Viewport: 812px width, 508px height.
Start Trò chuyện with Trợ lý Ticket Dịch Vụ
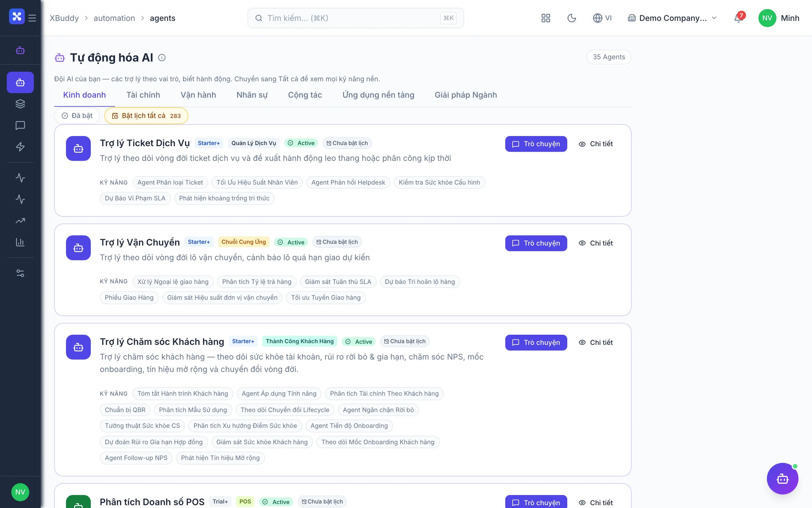(536, 144)
